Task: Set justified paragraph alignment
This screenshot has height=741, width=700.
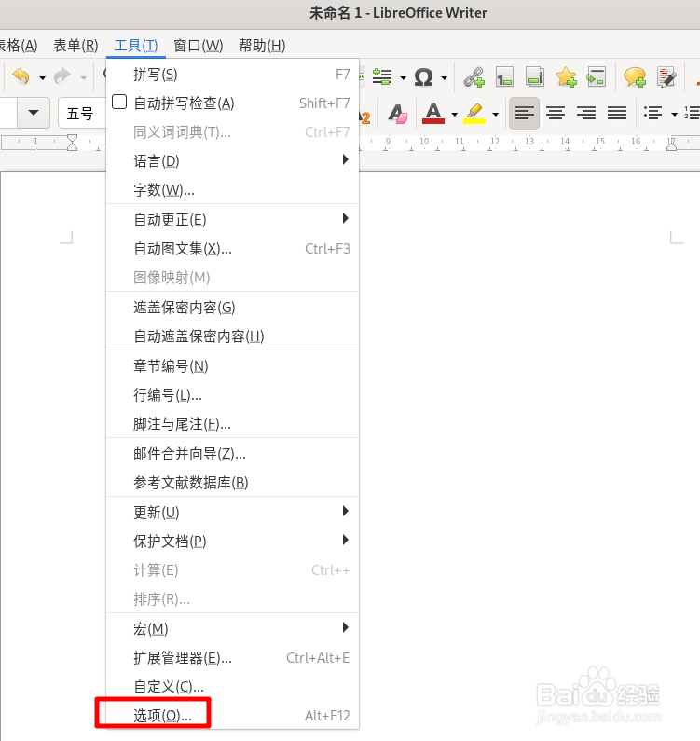Action: point(617,114)
